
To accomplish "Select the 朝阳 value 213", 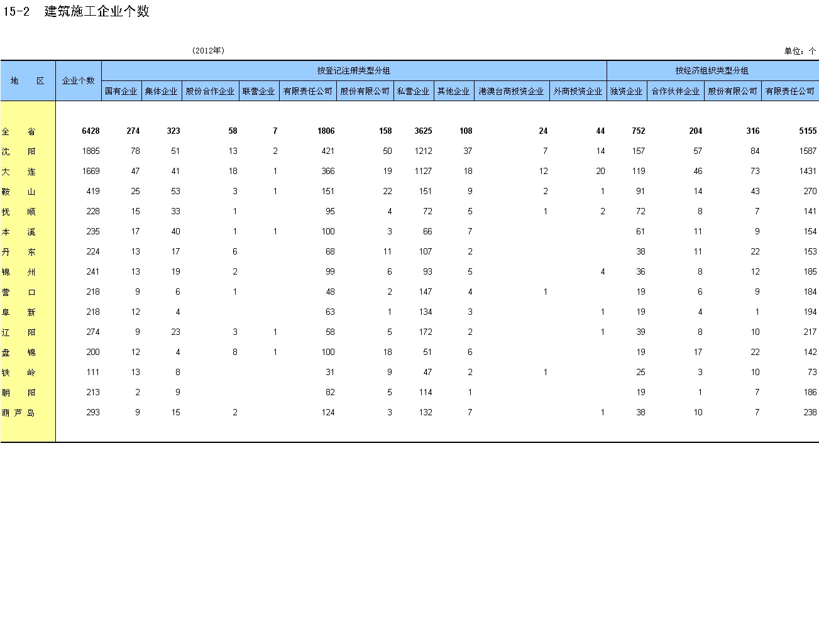I will (x=93, y=392).
